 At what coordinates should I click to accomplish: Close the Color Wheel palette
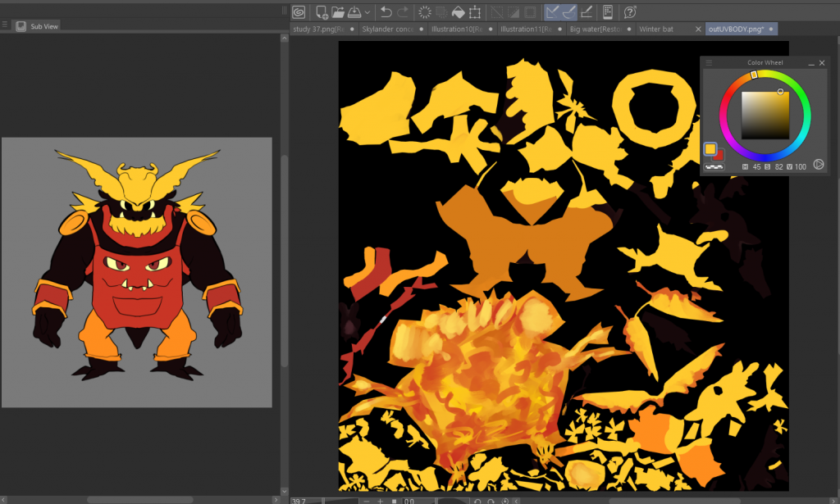822,63
